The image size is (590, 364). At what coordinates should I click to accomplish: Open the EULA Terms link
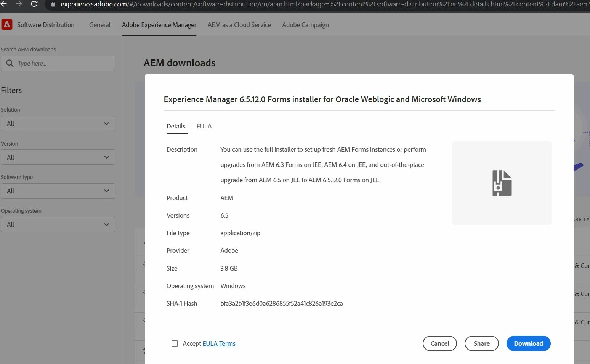[219, 343]
